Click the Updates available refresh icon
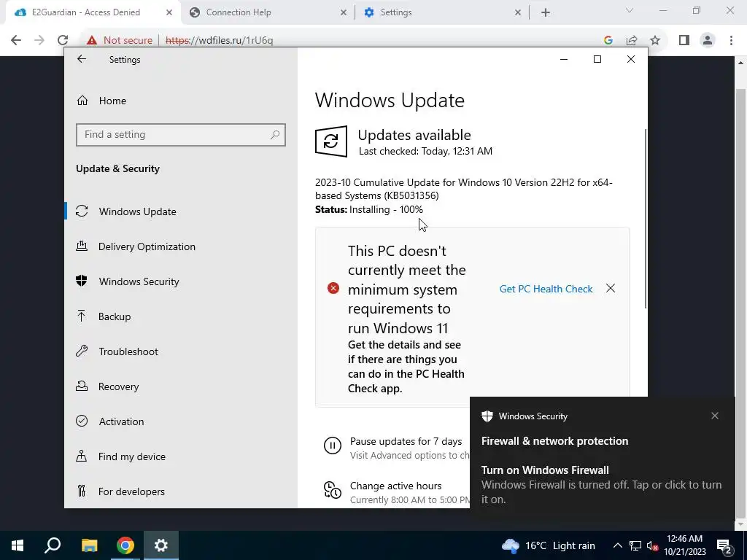Screen dimensions: 747x560 [x=331, y=141]
